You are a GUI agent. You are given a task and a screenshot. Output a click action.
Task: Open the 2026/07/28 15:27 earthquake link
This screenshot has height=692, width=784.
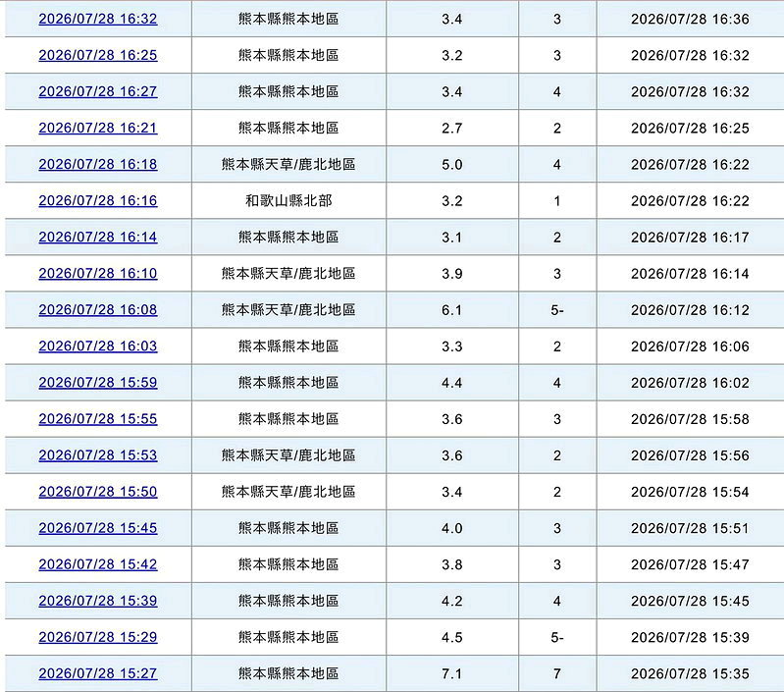point(98,673)
